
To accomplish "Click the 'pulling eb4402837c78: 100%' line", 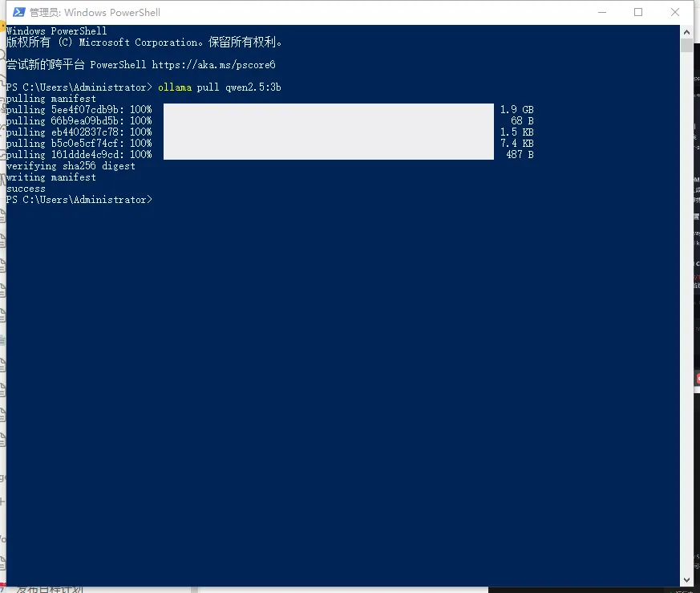I will (79, 132).
